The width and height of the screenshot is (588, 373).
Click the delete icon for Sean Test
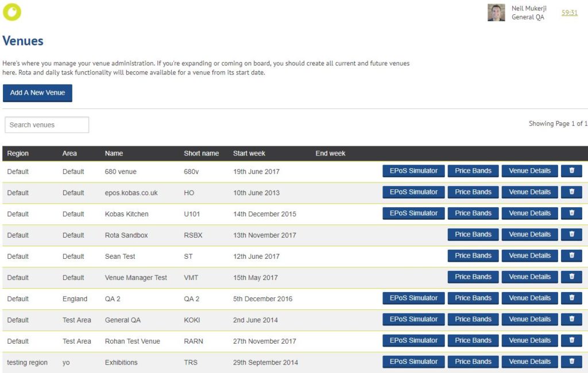click(571, 255)
